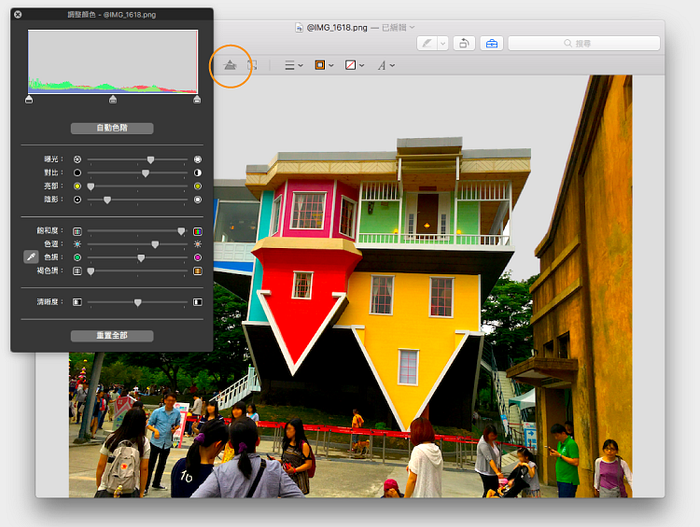Select the eyedropper tool beside 色調
The width and height of the screenshot is (700, 527).
(x=29, y=257)
